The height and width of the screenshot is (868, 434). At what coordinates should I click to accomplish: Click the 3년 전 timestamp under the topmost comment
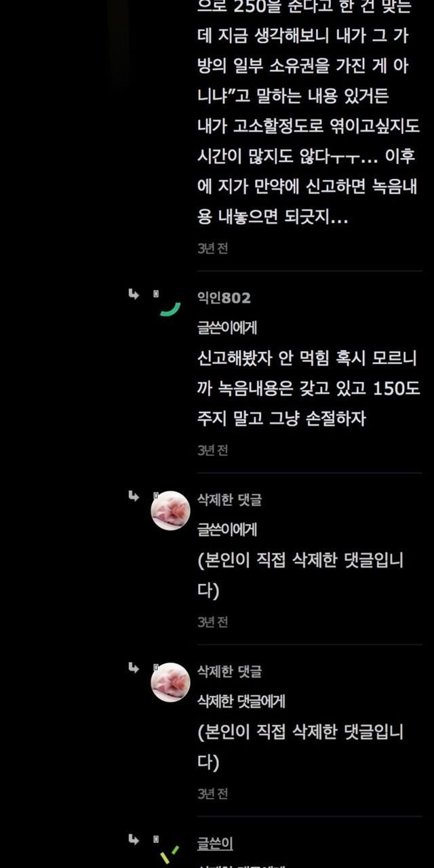click(212, 248)
